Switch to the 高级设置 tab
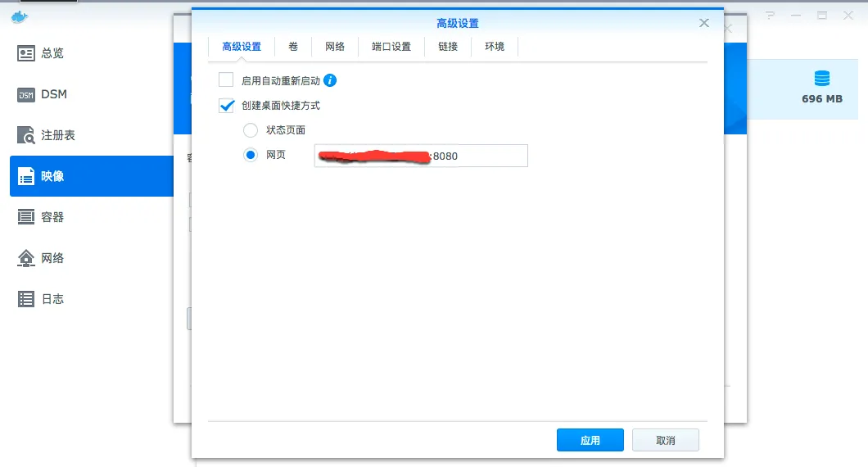 (242, 47)
